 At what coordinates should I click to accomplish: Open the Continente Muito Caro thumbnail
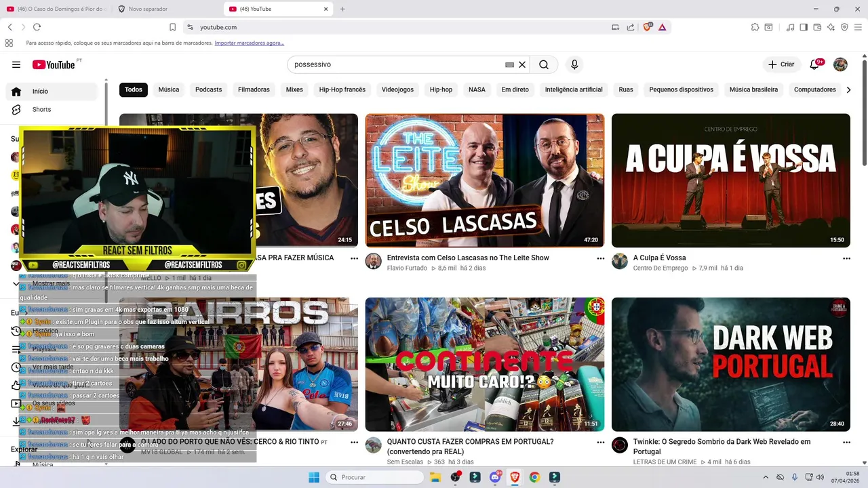pos(484,365)
